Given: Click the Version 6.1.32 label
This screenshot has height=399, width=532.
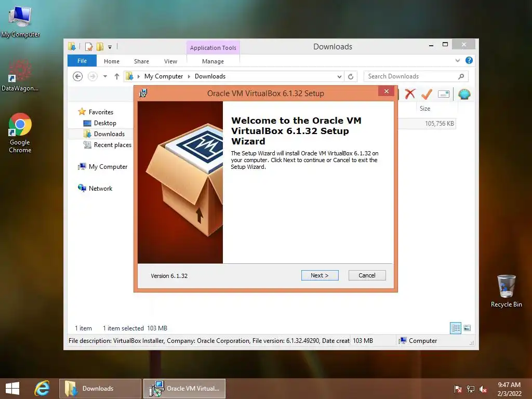Looking at the screenshot, I should point(169,276).
